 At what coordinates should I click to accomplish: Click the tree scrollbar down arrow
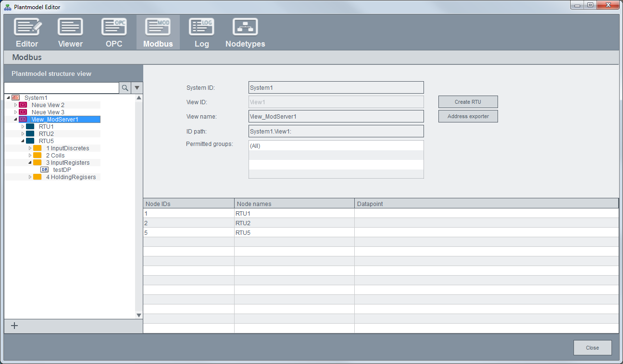(139, 315)
